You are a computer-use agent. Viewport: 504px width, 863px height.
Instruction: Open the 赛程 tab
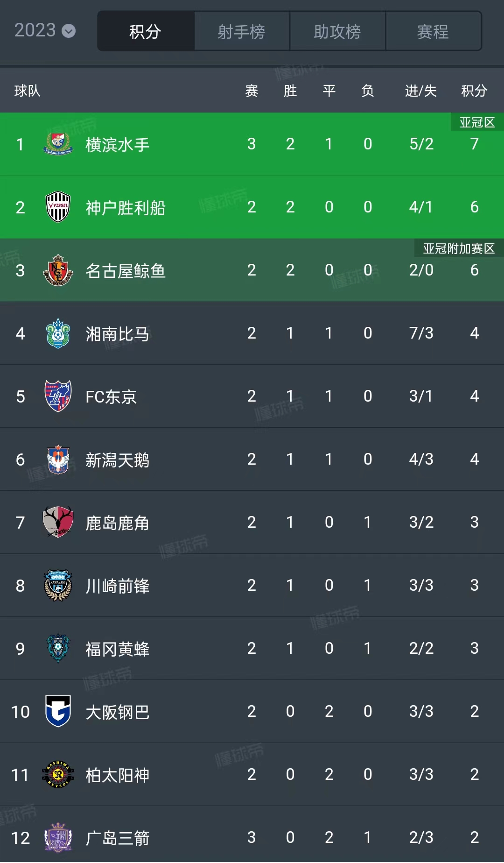tap(433, 32)
